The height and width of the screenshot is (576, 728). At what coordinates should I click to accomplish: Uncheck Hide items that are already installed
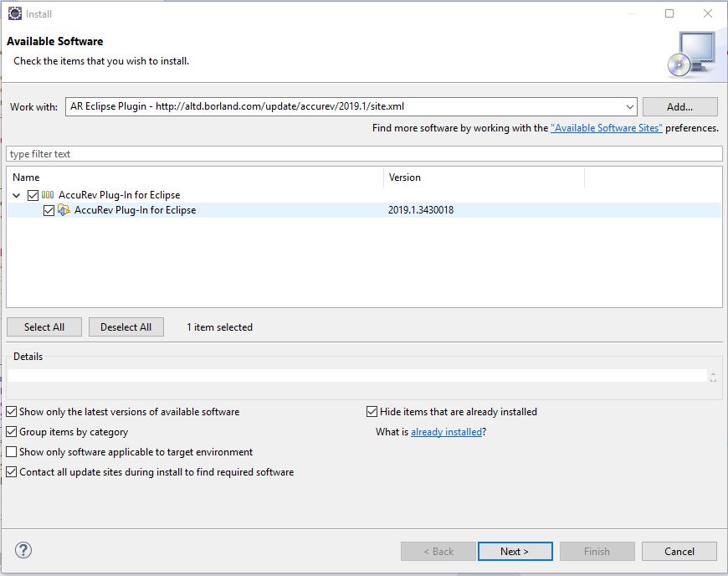372,412
